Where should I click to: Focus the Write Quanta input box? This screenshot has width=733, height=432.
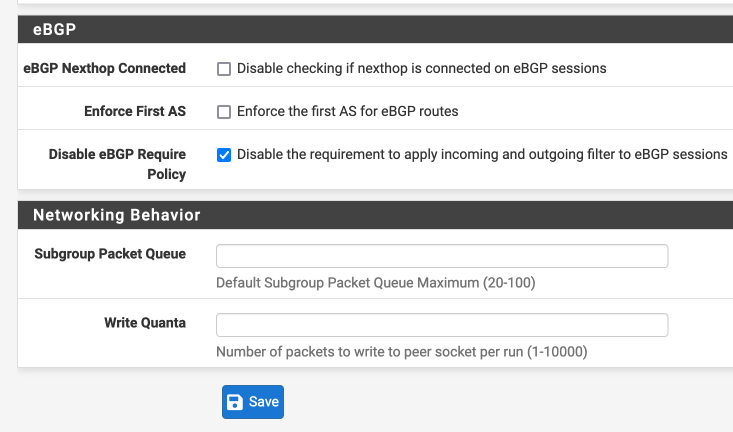click(442, 325)
